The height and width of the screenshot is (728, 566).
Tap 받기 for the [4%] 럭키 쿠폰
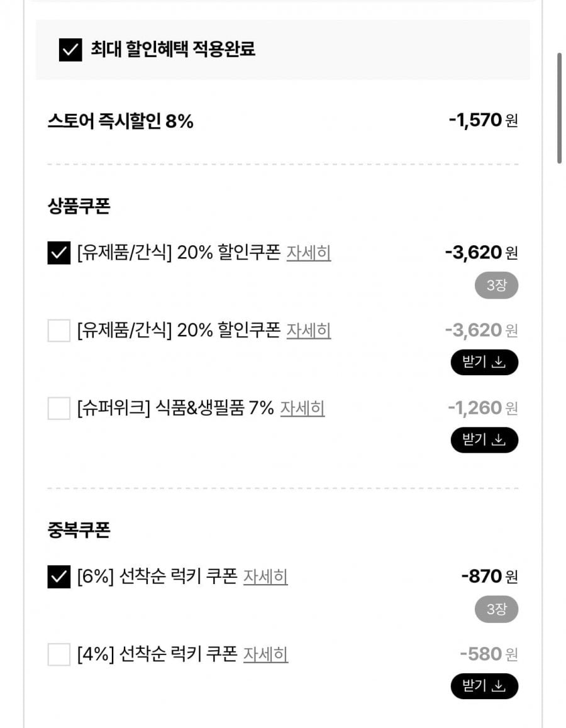point(484,687)
